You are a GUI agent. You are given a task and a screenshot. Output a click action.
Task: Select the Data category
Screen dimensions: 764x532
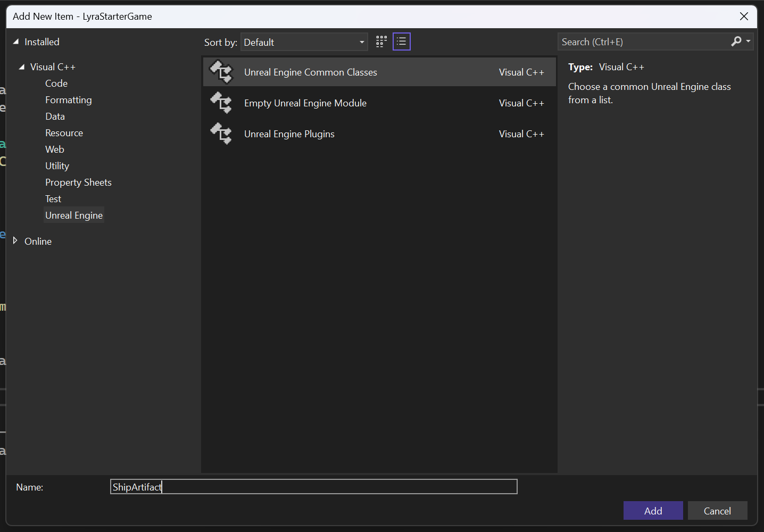point(55,117)
